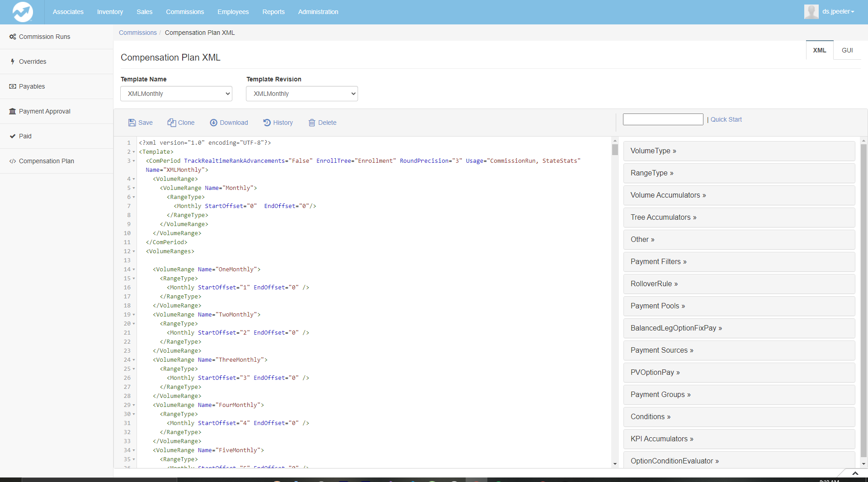Collapse the VolumeRanges fold on line 12
Image resolution: width=868 pixels, height=482 pixels.
pyautogui.click(x=134, y=251)
